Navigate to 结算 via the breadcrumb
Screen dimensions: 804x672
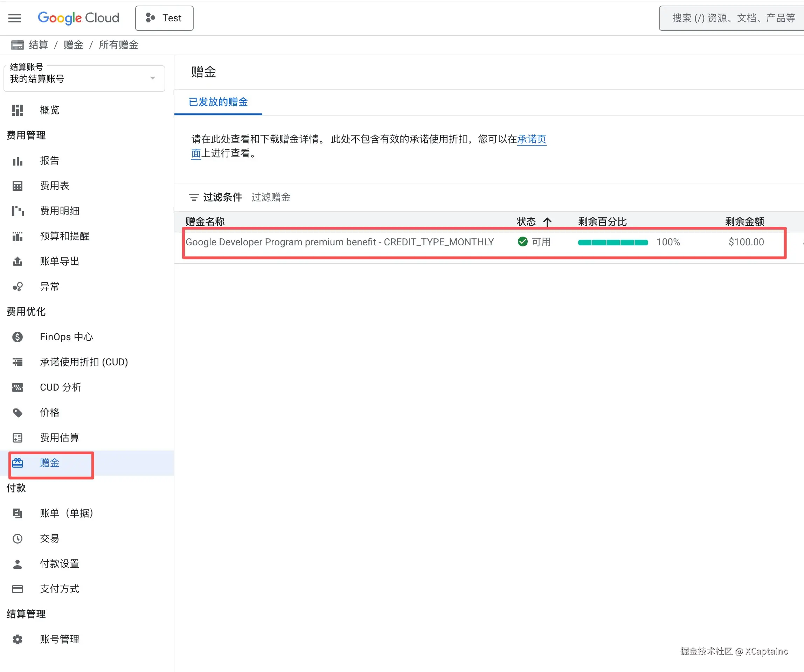pos(39,45)
